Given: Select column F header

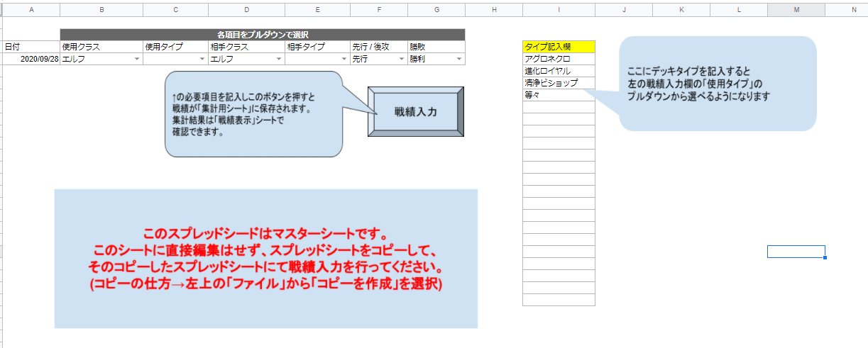Looking at the screenshot, I should tap(378, 9).
